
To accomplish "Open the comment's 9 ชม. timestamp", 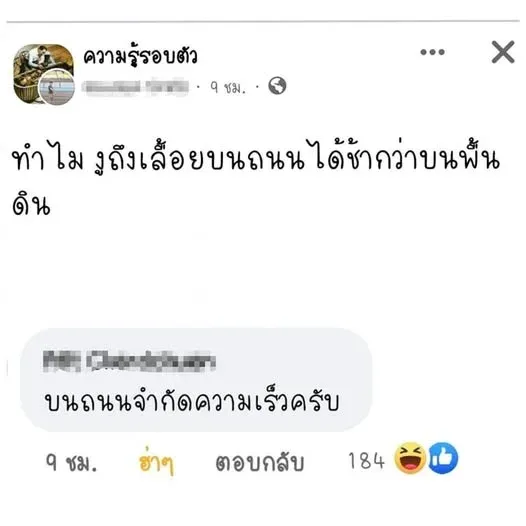I will (71, 462).
